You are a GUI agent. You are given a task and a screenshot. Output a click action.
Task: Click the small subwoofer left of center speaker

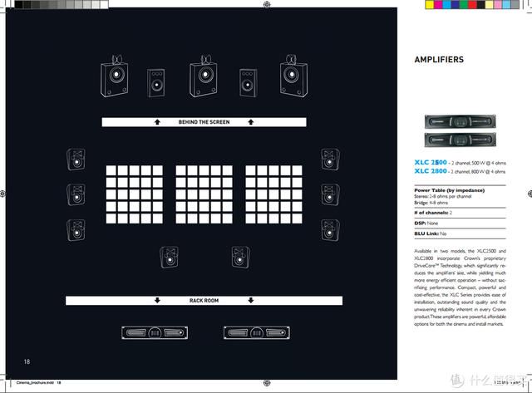point(156,83)
